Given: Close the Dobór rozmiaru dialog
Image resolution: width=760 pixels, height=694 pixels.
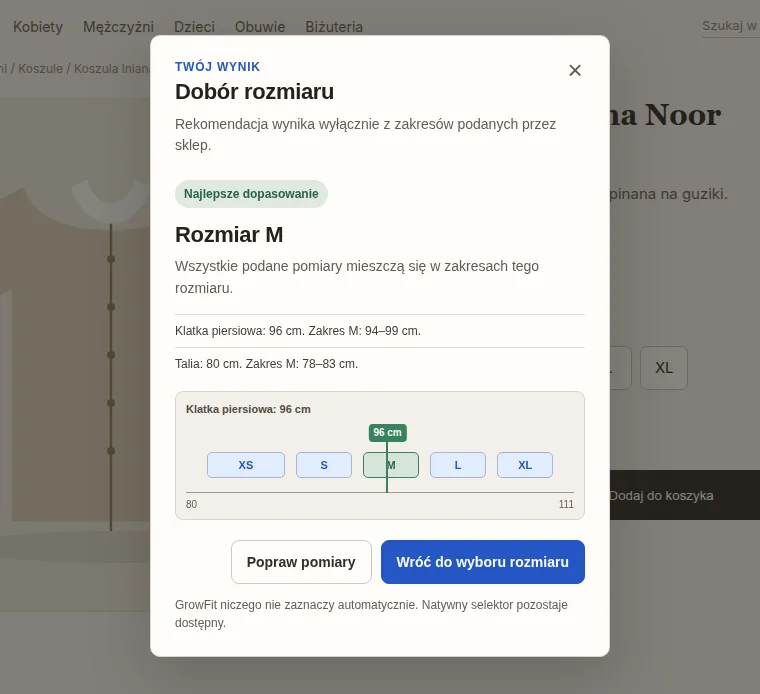Looking at the screenshot, I should tap(575, 71).
